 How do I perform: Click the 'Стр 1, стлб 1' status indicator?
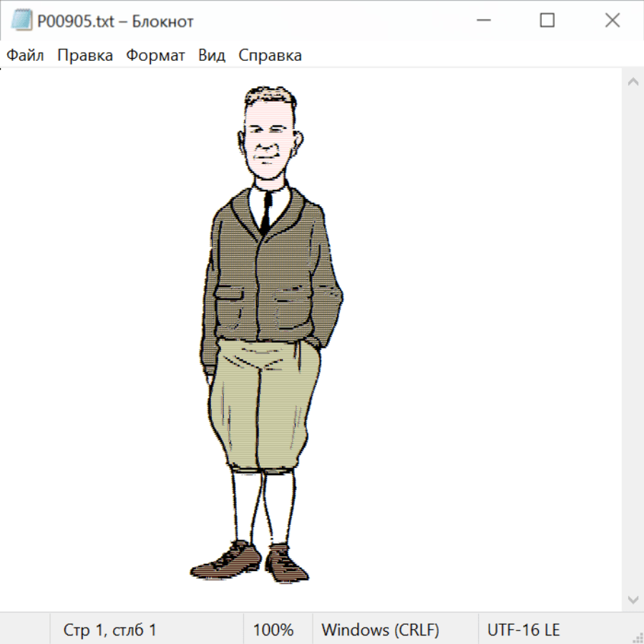[110, 630]
